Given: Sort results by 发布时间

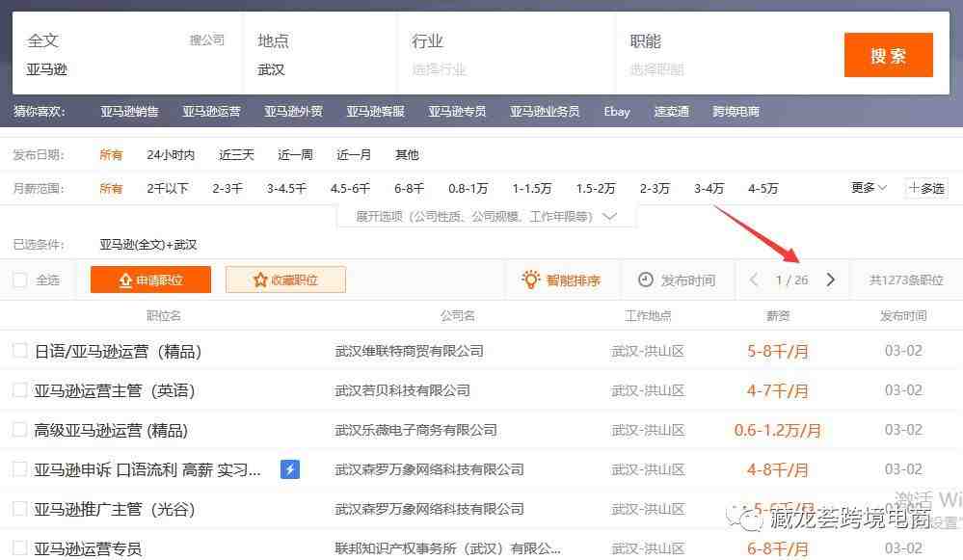Looking at the screenshot, I should click(677, 280).
